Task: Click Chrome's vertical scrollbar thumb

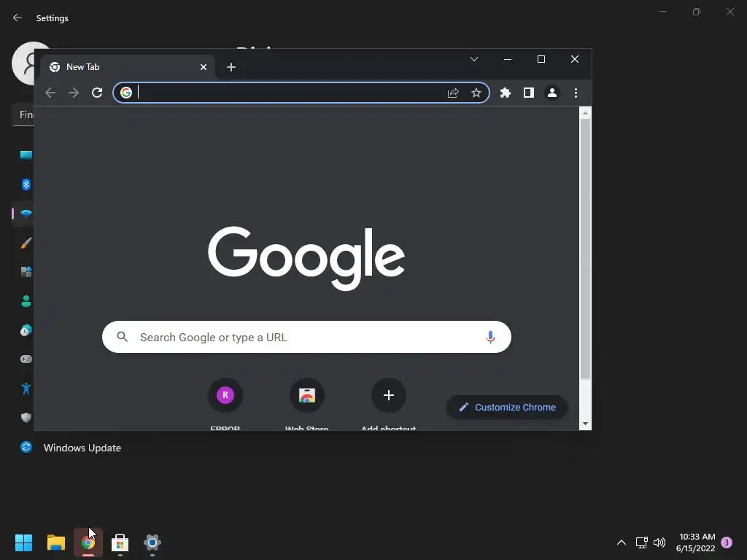Action: click(585, 249)
